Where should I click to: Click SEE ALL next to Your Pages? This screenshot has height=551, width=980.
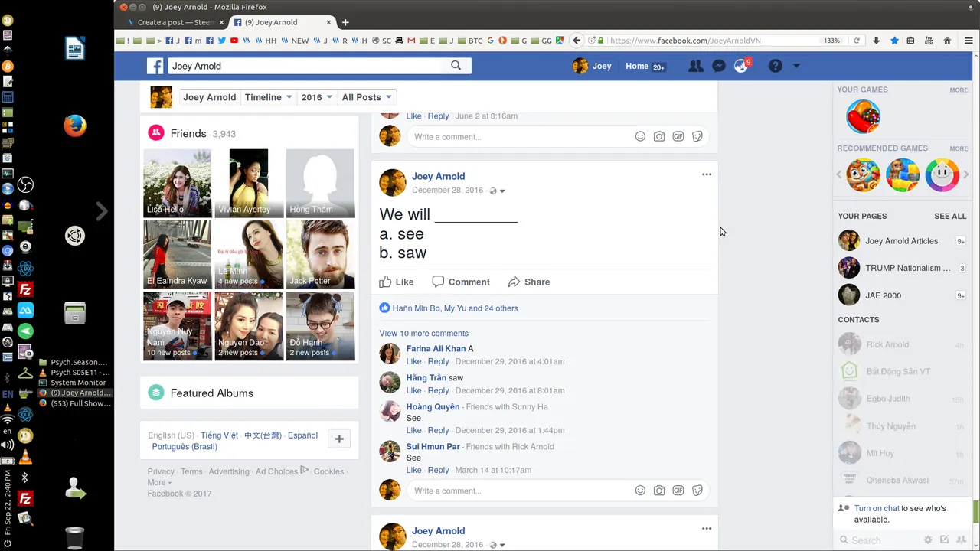click(x=950, y=216)
